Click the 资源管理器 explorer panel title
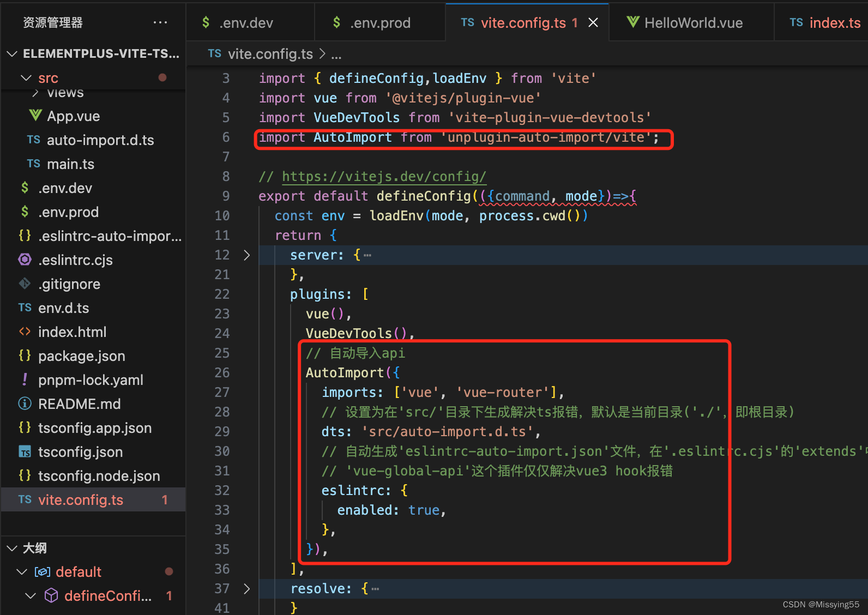 click(x=53, y=22)
